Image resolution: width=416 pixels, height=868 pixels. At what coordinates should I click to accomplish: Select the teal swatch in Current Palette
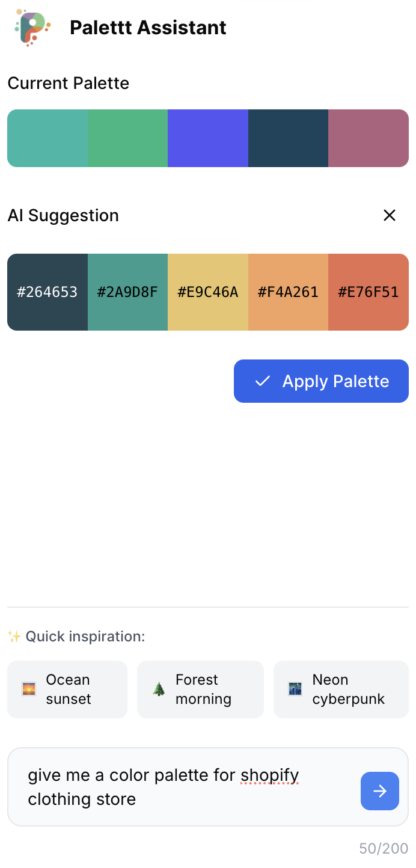coord(47,138)
